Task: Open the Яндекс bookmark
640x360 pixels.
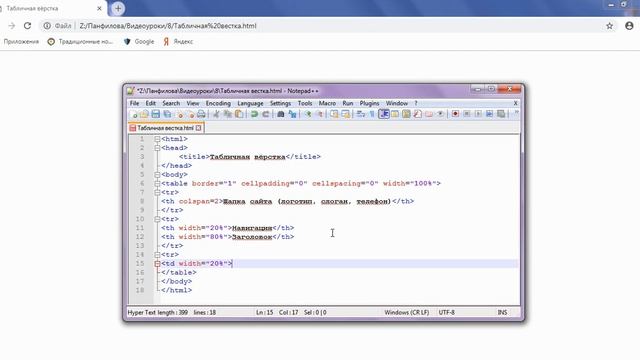Action: point(178,42)
